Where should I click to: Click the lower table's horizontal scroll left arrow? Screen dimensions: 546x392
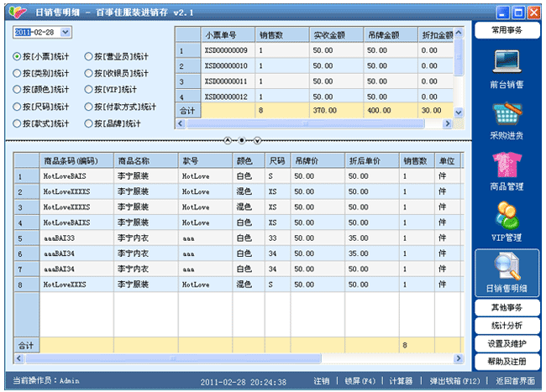pyautogui.click(x=19, y=358)
